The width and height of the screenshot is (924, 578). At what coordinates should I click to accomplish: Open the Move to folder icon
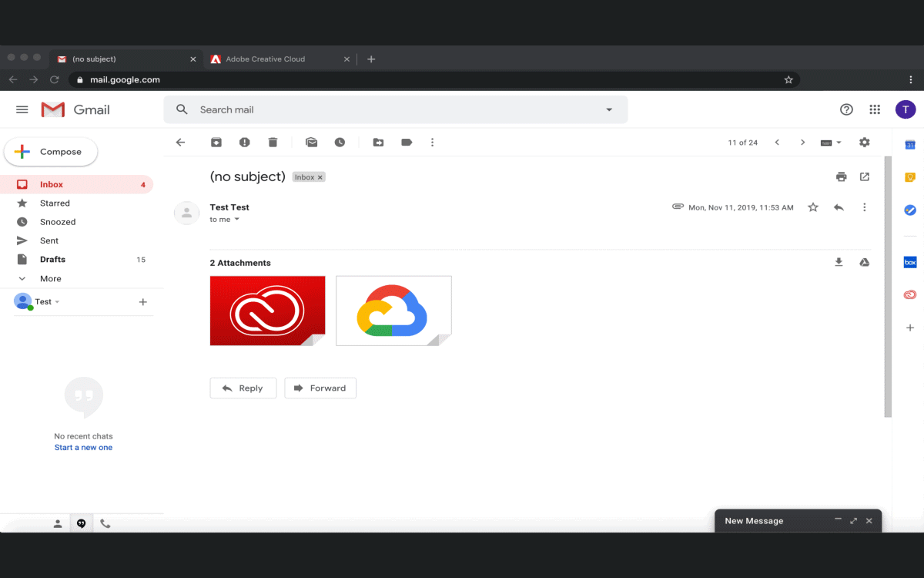(378, 143)
